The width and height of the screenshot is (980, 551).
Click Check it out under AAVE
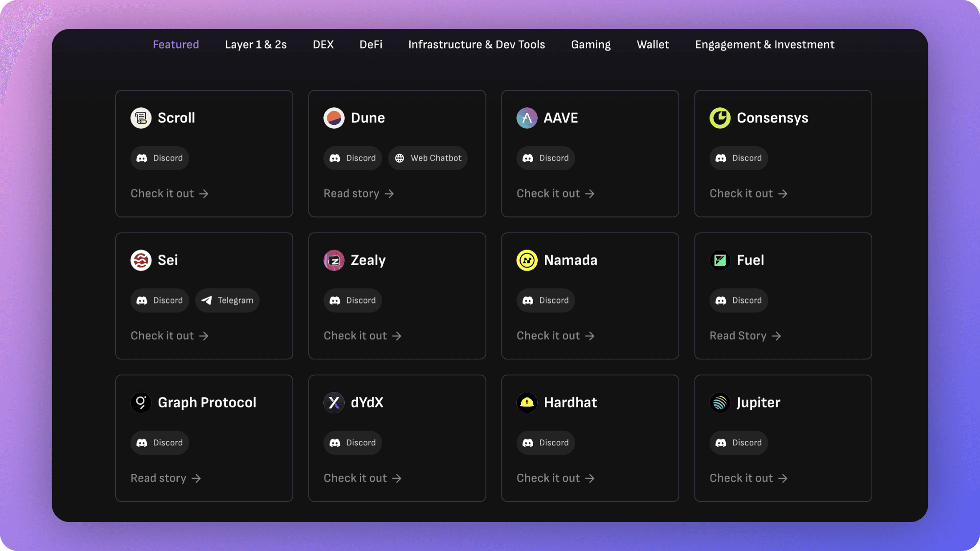coord(555,193)
